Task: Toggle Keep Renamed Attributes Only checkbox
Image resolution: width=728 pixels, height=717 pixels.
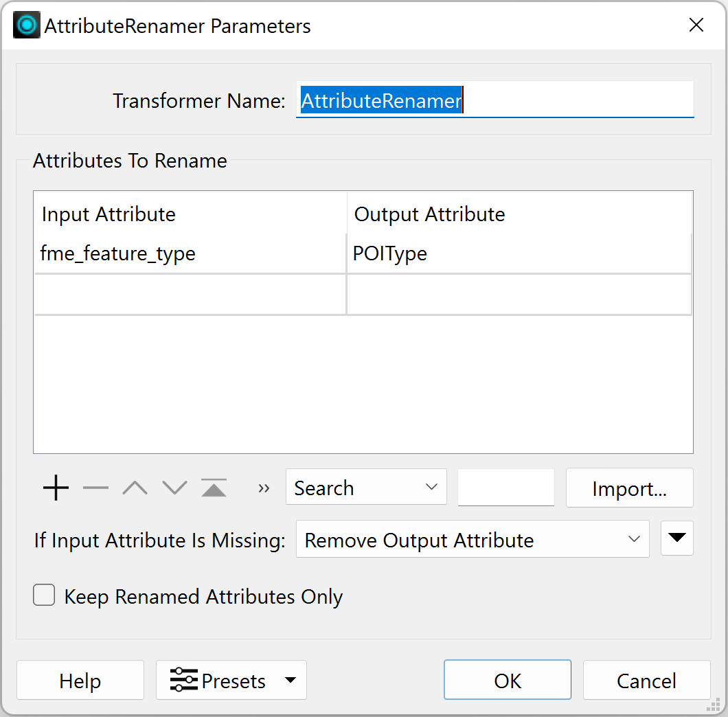Action: (x=44, y=595)
